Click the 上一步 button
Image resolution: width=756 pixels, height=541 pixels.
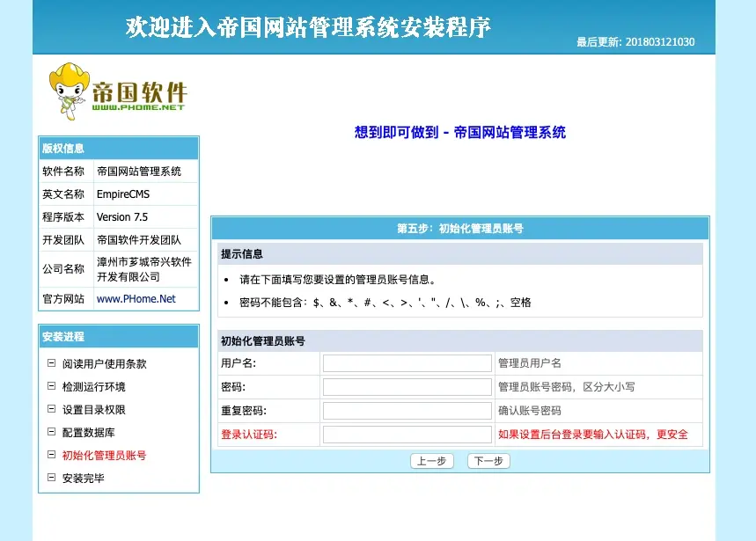click(x=431, y=461)
